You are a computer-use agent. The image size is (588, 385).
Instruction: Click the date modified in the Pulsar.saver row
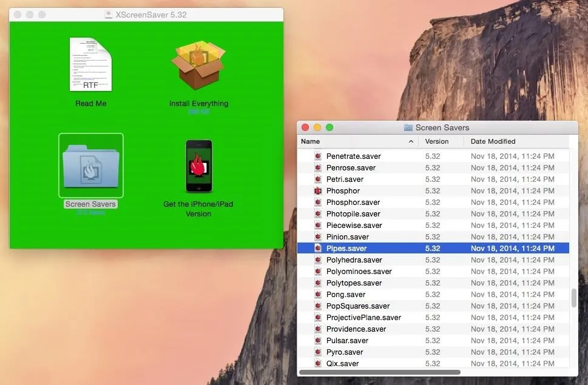click(x=513, y=341)
